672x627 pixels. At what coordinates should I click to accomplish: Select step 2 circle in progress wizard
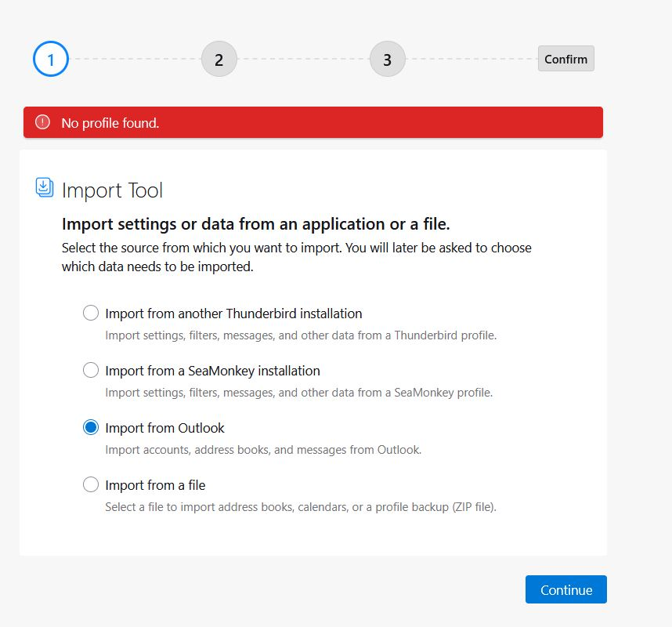coord(219,60)
